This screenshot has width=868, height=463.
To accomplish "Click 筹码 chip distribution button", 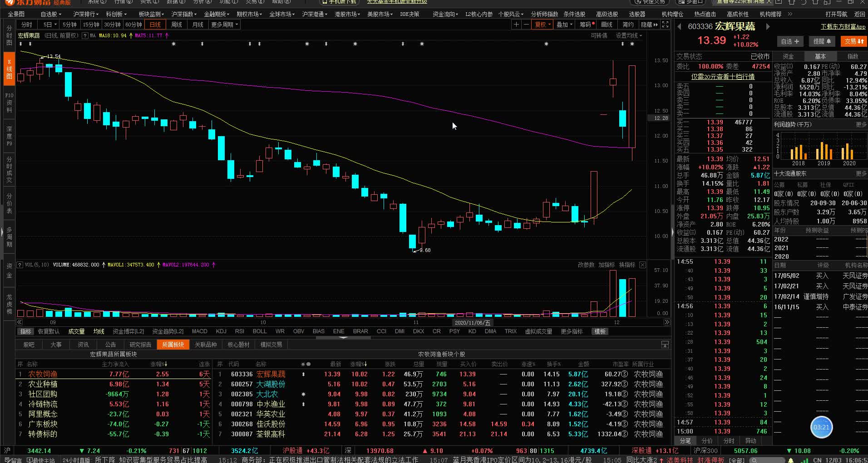I will point(587,25).
